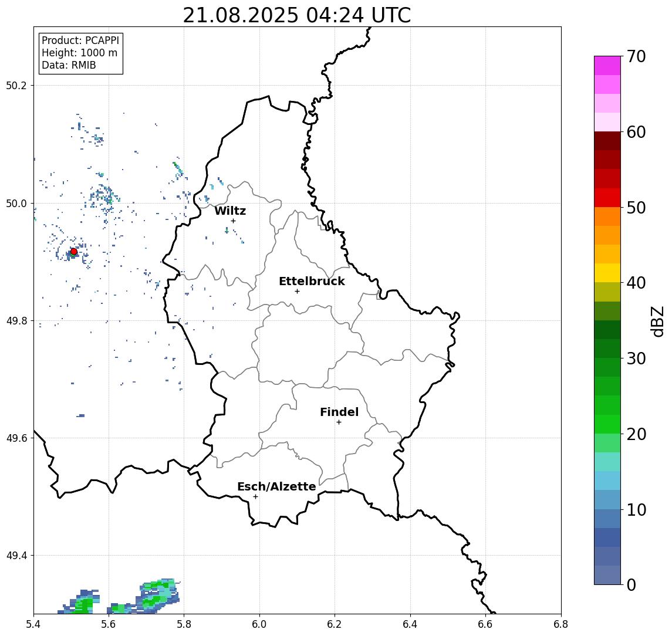Click the longitude axis label 6.2
Viewport: 672px width, 636px height.
point(335,624)
